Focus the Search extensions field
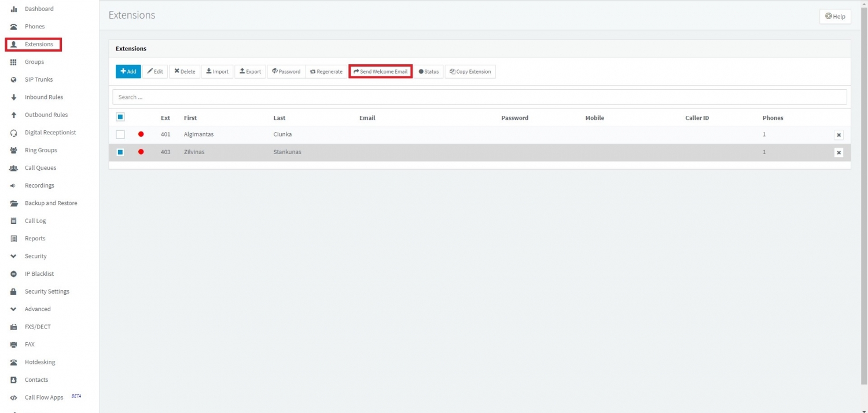The height and width of the screenshot is (413, 868). [x=480, y=97]
